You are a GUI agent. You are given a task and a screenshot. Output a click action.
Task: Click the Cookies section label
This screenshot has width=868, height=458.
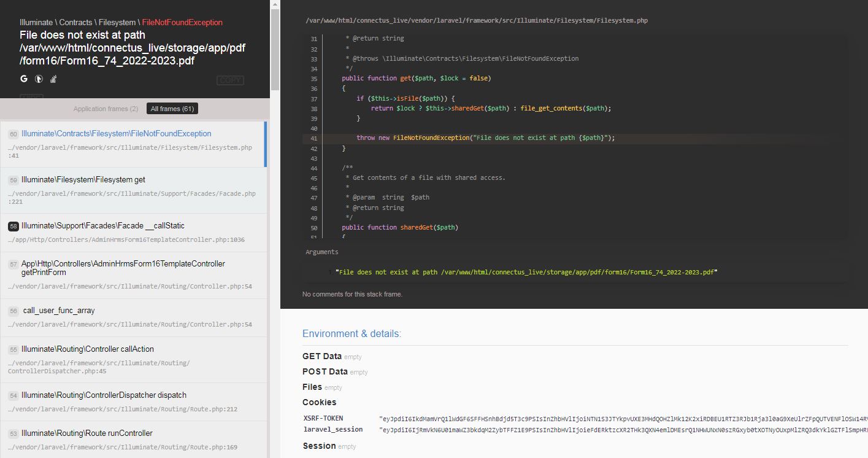320,402
